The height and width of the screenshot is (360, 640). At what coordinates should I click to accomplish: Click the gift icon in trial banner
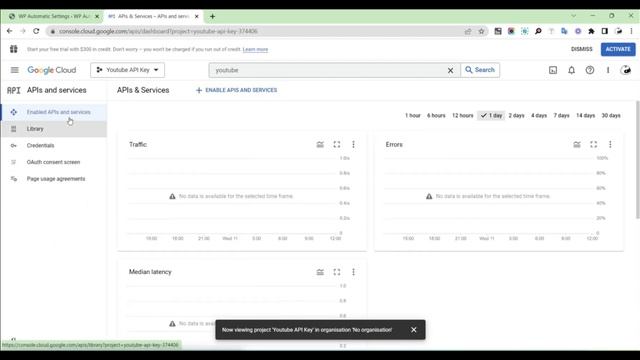pyautogui.click(x=13, y=49)
